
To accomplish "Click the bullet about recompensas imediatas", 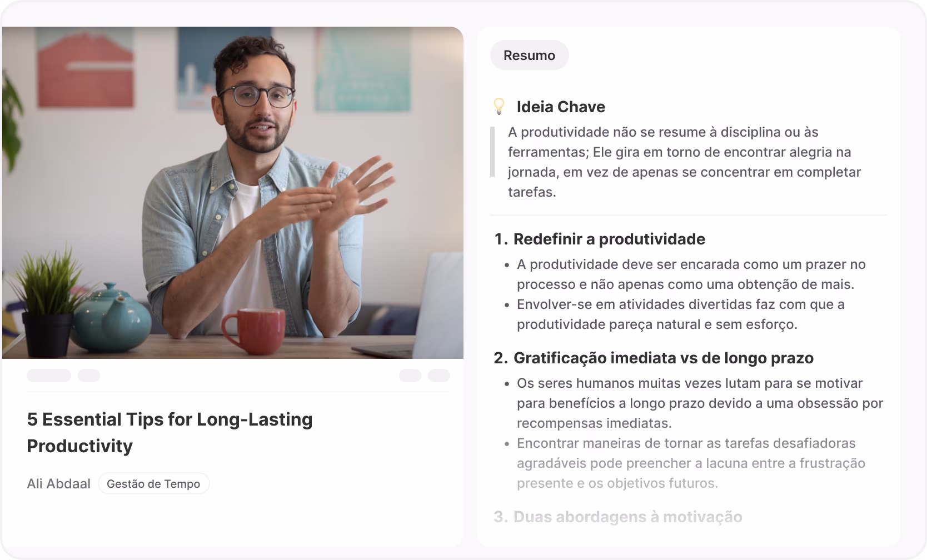I will click(700, 403).
